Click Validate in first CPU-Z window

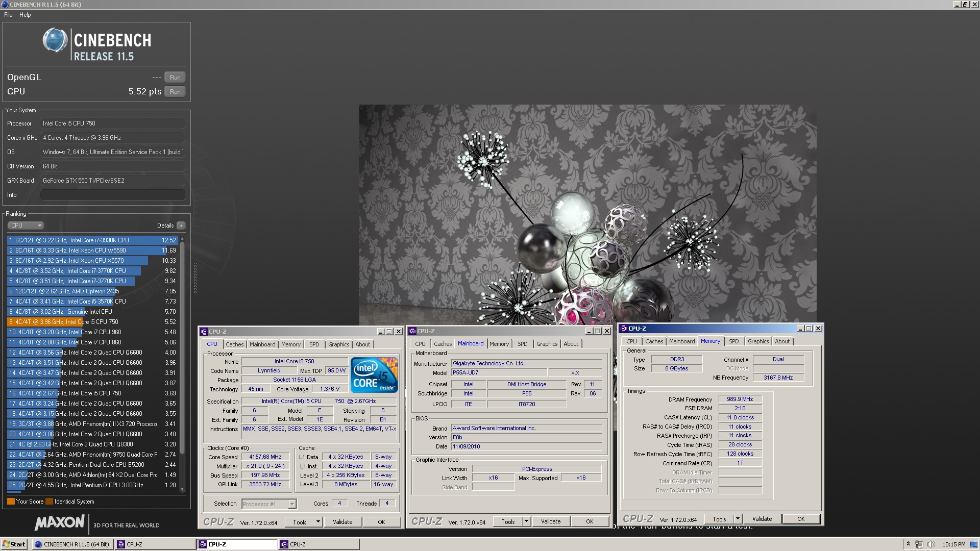(x=342, y=522)
